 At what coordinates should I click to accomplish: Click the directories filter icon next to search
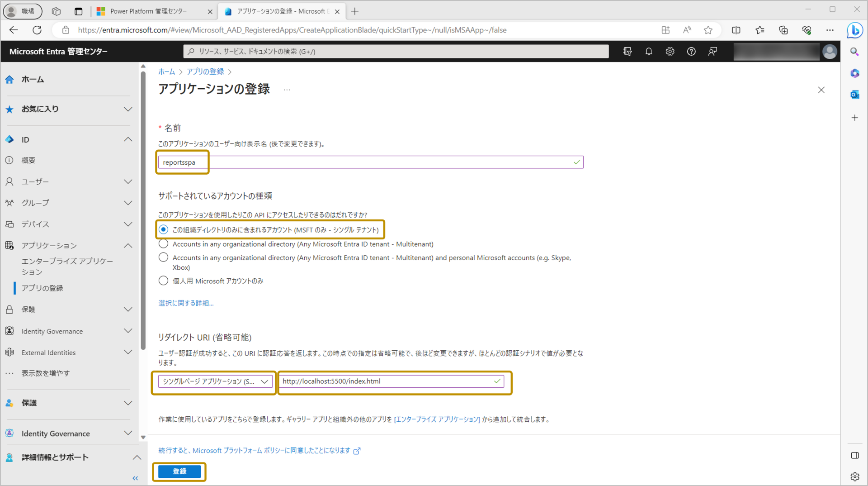coord(627,51)
